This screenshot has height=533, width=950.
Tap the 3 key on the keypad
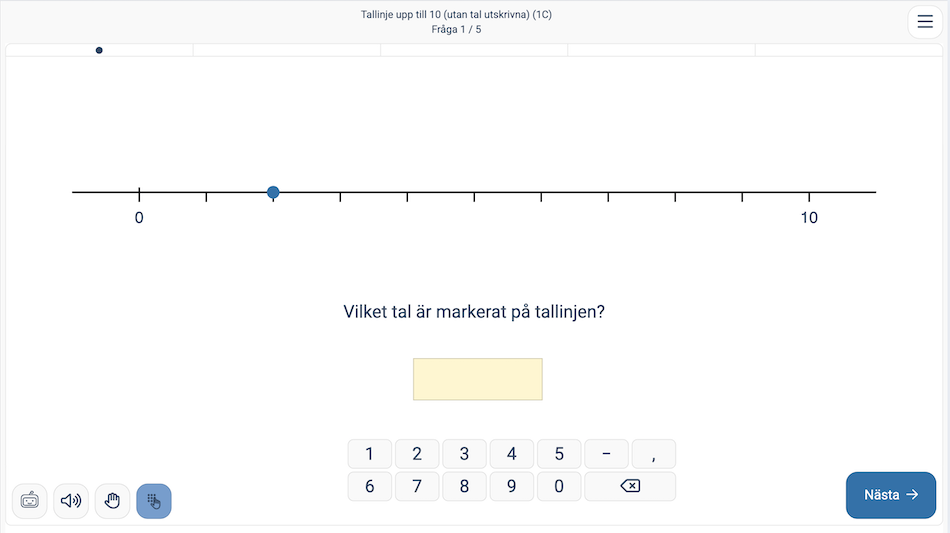464,454
